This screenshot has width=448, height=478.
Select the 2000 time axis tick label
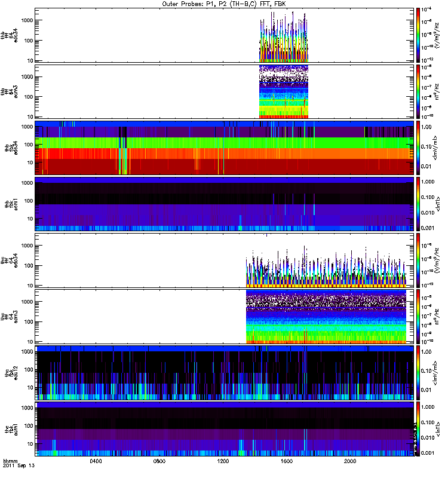(349, 462)
